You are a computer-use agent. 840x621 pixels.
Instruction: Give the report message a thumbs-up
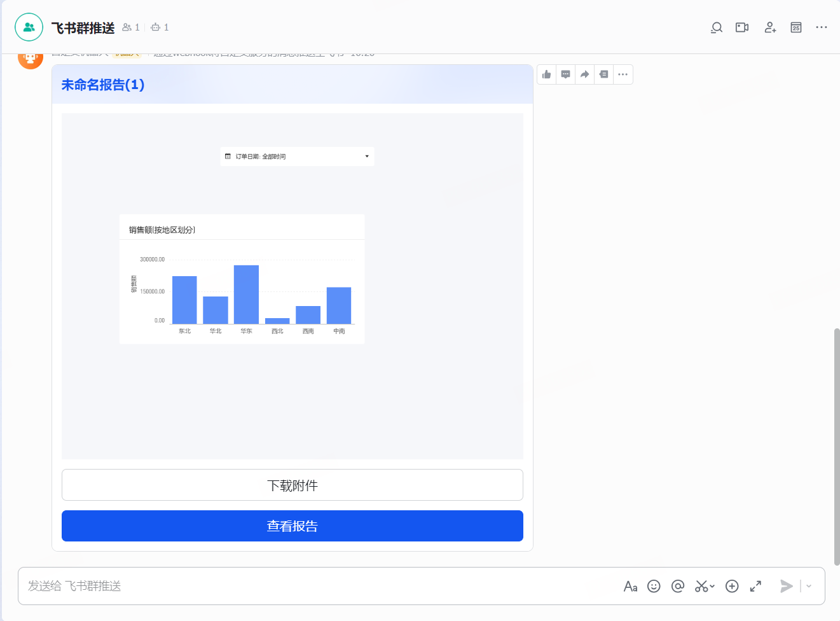[547, 74]
